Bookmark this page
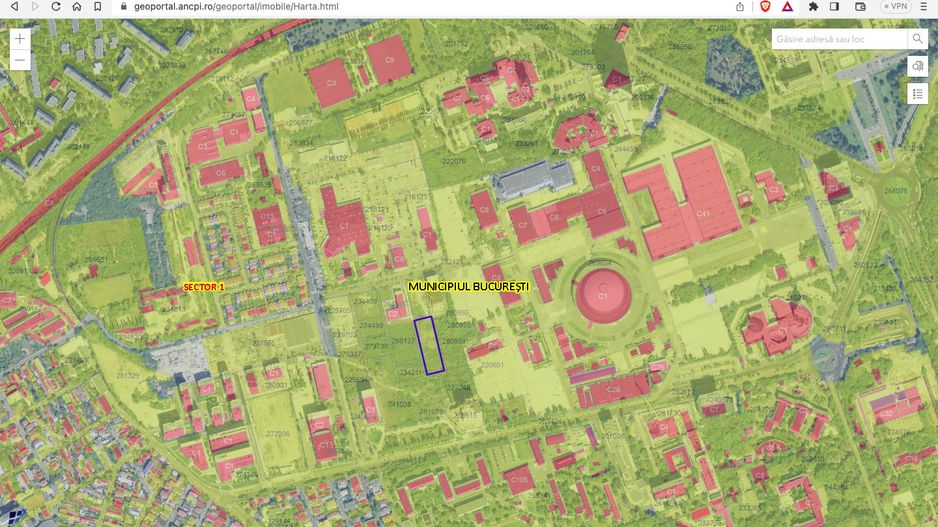Screen dimensions: 938x527 [96, 6]
